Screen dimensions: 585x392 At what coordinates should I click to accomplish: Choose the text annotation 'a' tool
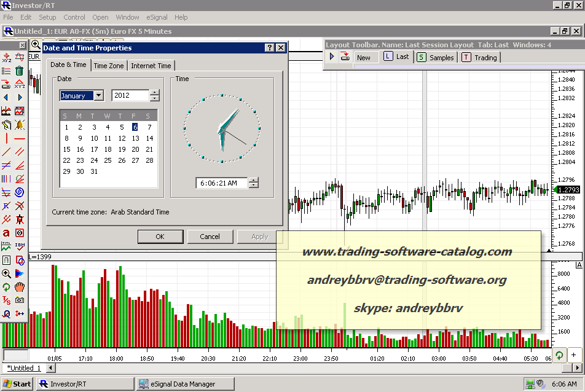pos(6,233)
